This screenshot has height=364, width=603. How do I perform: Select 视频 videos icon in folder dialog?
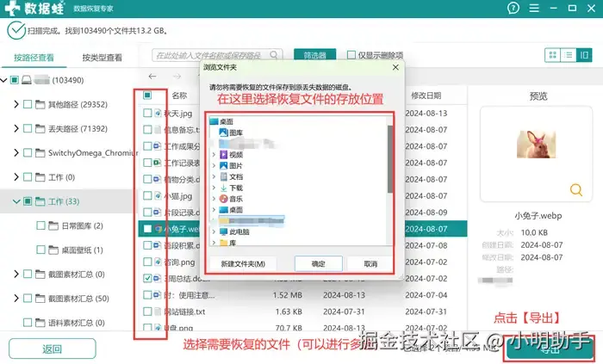coord(223,155)
